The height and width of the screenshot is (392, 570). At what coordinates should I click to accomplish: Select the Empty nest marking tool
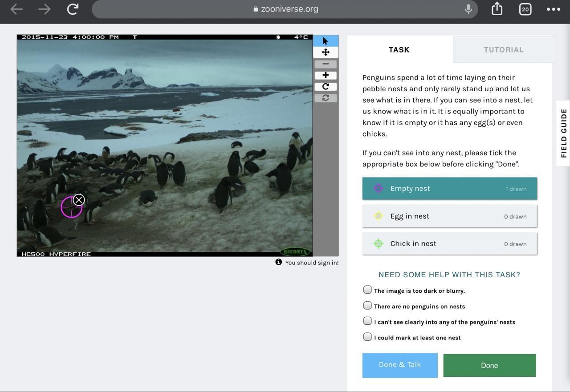click(x=450, y=189)
